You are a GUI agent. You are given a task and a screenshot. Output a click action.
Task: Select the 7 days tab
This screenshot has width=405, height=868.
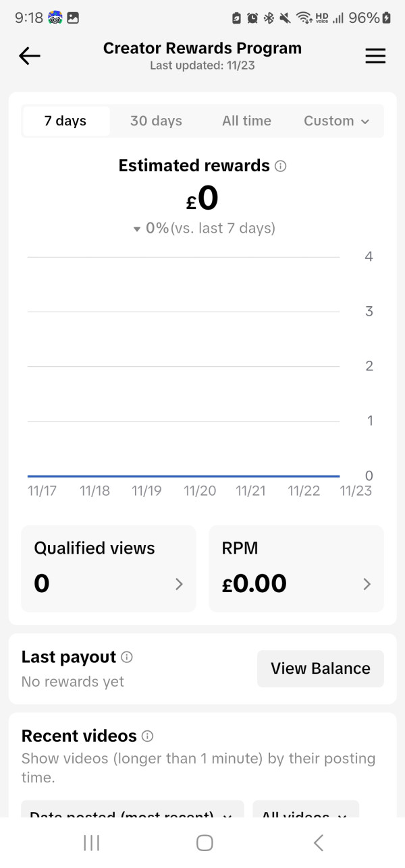tap(65, 121)
